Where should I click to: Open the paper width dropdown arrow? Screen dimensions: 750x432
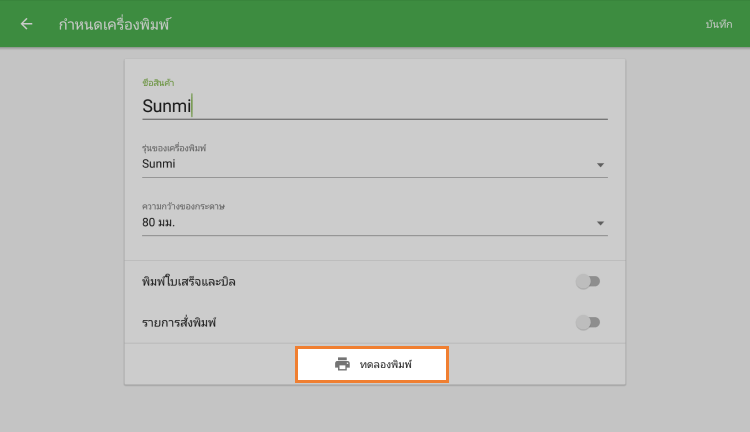pyautogui.click(x=600, y=223)
